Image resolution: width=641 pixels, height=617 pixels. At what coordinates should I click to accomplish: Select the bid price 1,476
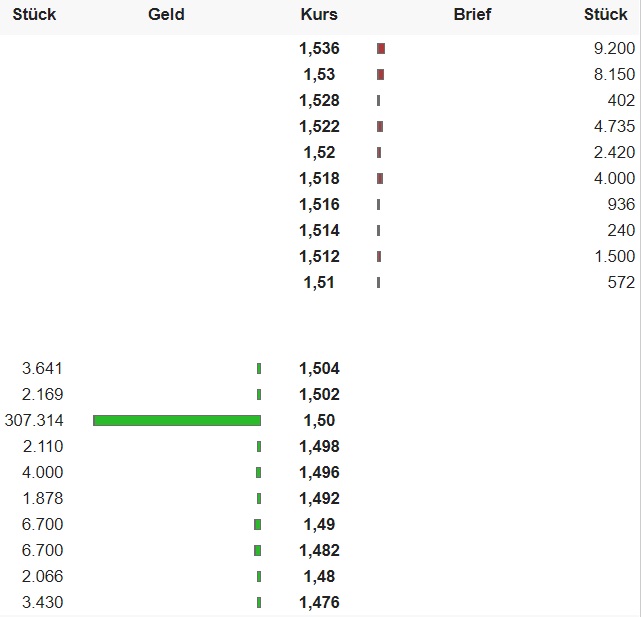(319, 602)
